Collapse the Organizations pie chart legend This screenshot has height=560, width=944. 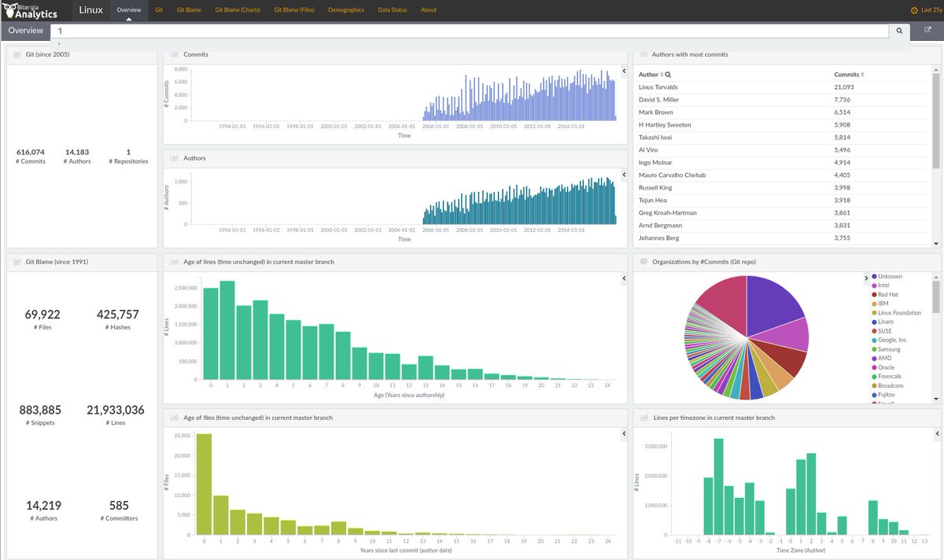(x=865, y=278)
